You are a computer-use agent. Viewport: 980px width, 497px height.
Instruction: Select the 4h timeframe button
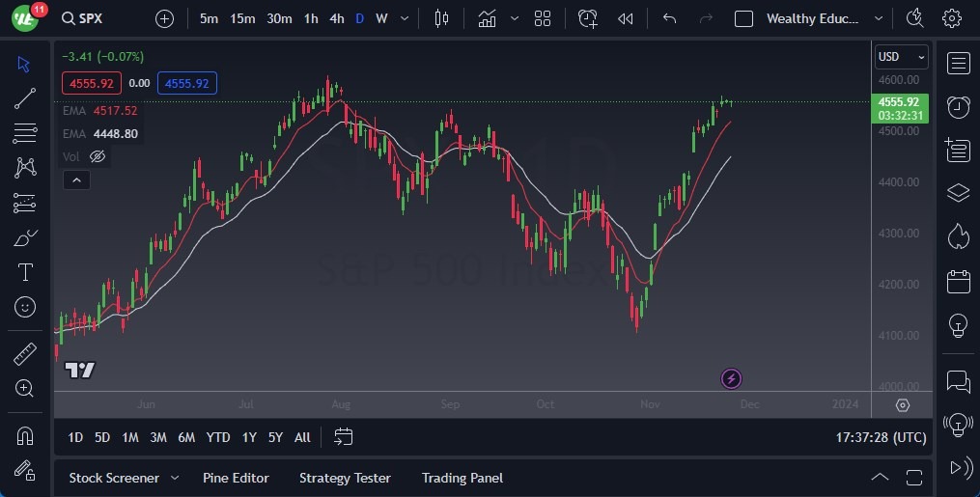(x=336, y=18)
